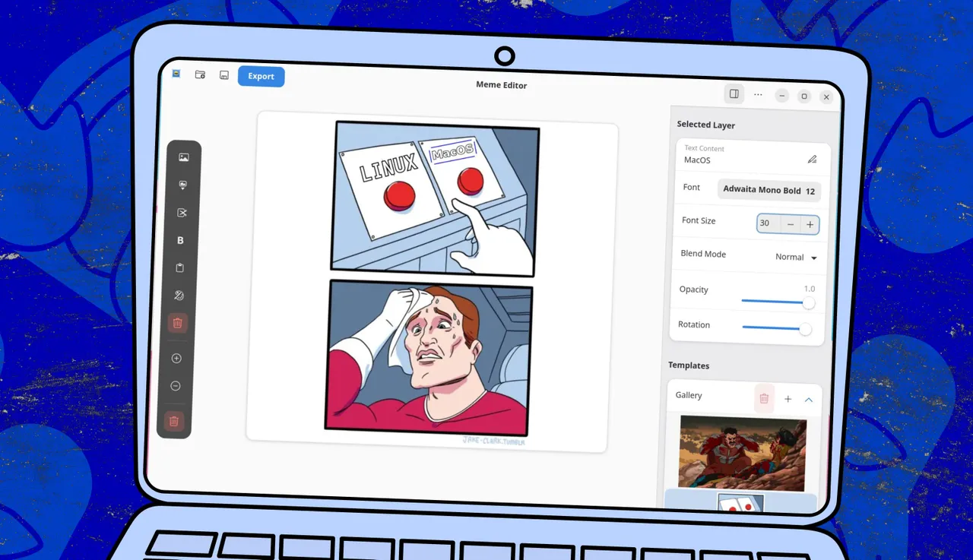Image resolution: width=973 pixels, height=560 pixels.
Task: Click the Export button
Action: pos(261,76)
